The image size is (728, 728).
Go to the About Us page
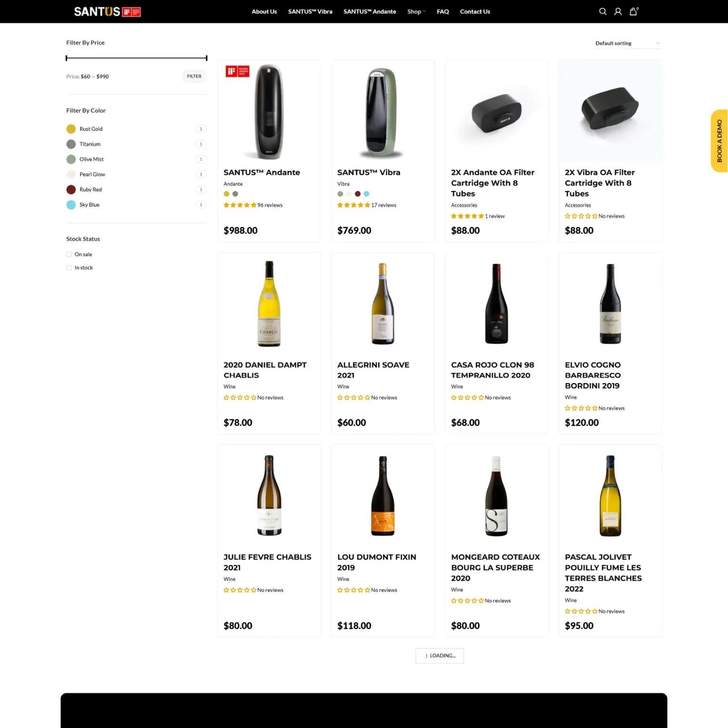264,11
